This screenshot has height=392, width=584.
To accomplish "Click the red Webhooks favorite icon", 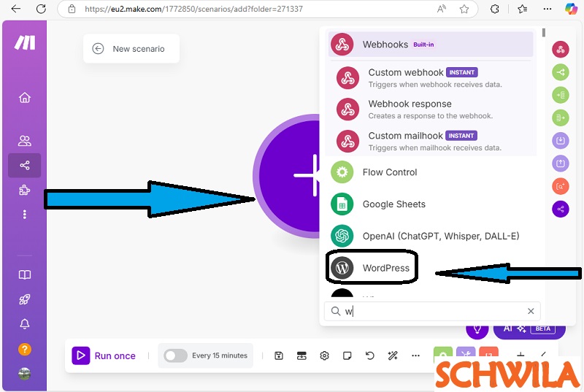I will (560, 49).
